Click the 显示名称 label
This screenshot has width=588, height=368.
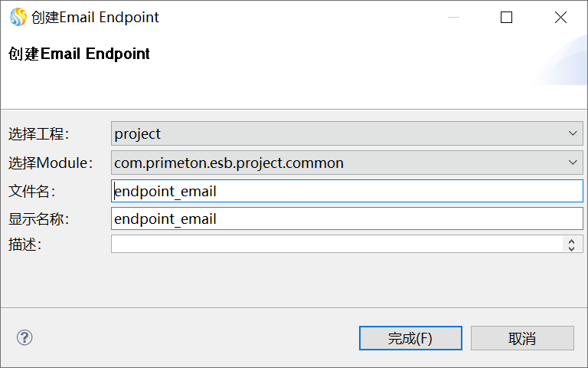click(39, 219)
